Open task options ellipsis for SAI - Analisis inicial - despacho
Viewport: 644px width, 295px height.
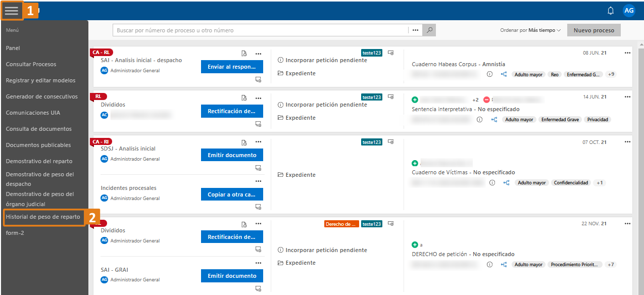(259, 54)
